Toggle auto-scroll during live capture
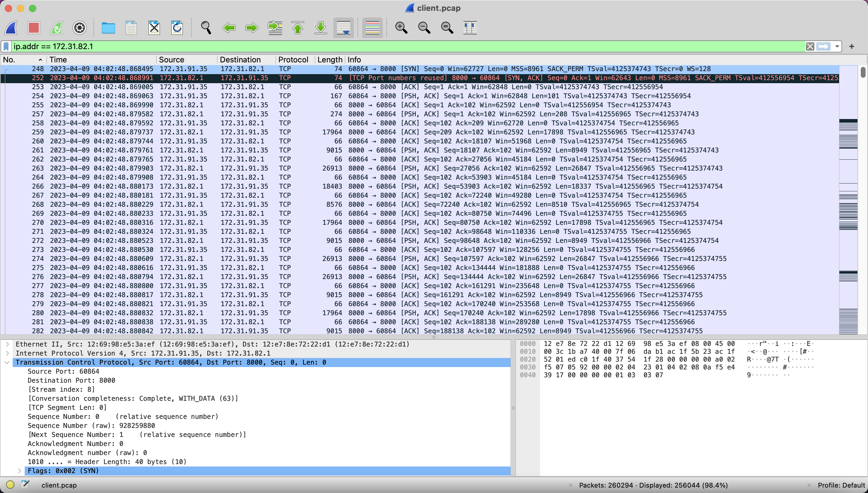Screen dimensions: 868x493 pyautogui.click(x=343, y=28)
